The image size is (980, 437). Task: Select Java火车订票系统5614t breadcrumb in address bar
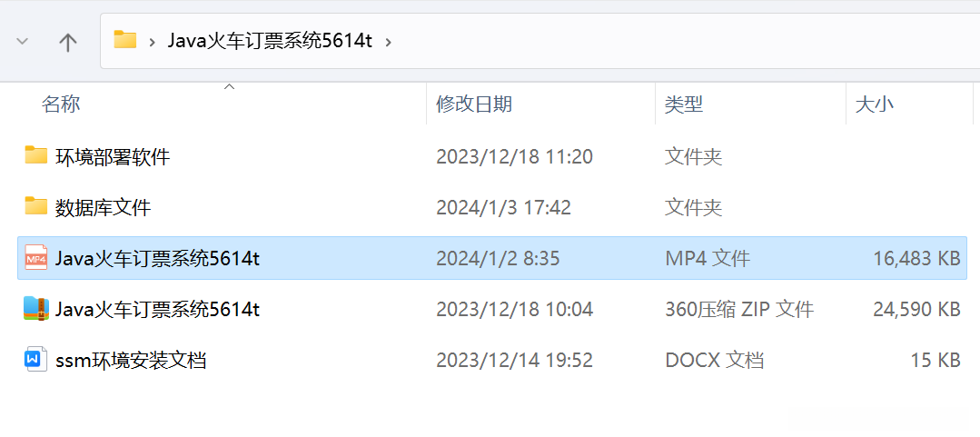(x=270, y=41)
